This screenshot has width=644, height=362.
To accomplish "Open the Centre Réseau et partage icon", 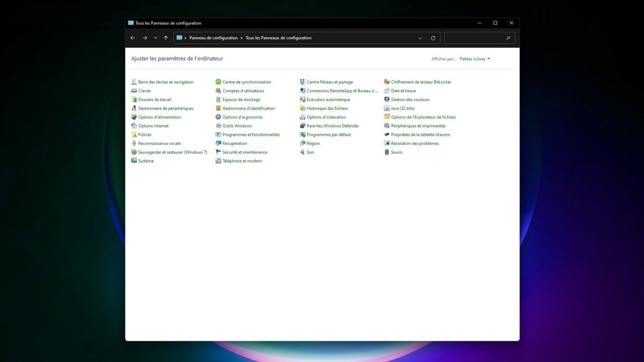I will click(x=303, y=82).
